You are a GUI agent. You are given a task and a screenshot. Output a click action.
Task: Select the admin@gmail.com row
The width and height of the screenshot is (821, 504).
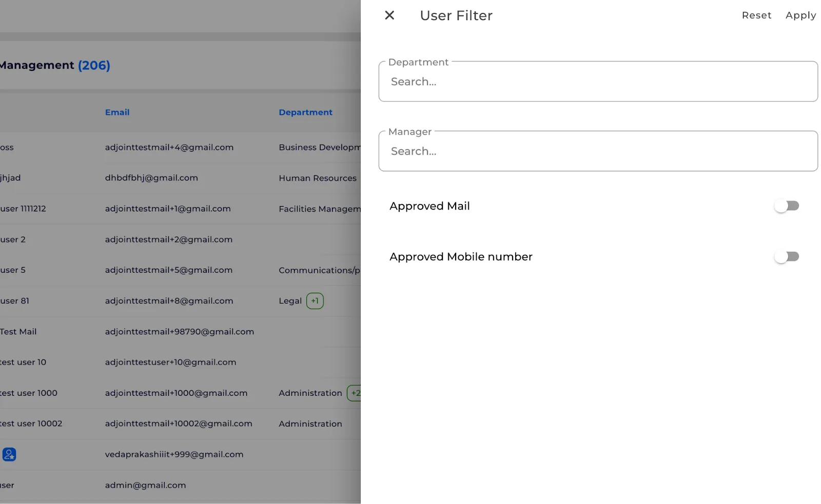pos(180,485)
